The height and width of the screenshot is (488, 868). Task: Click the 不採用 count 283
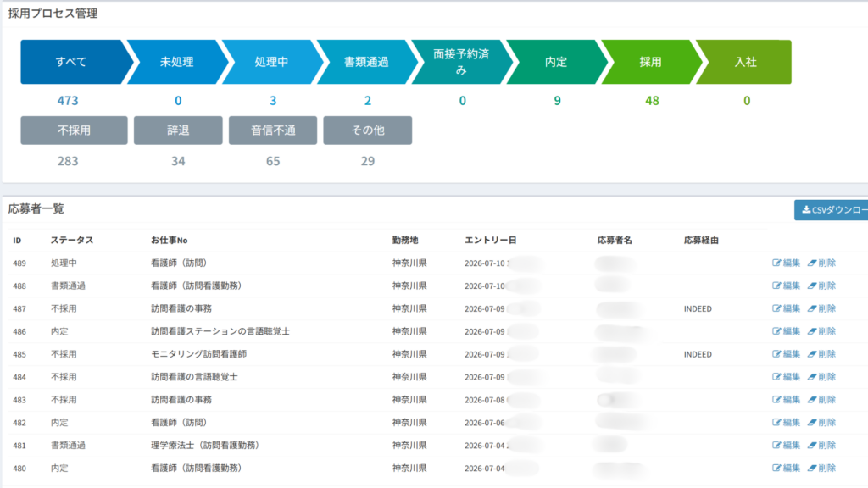coord(68,161)
